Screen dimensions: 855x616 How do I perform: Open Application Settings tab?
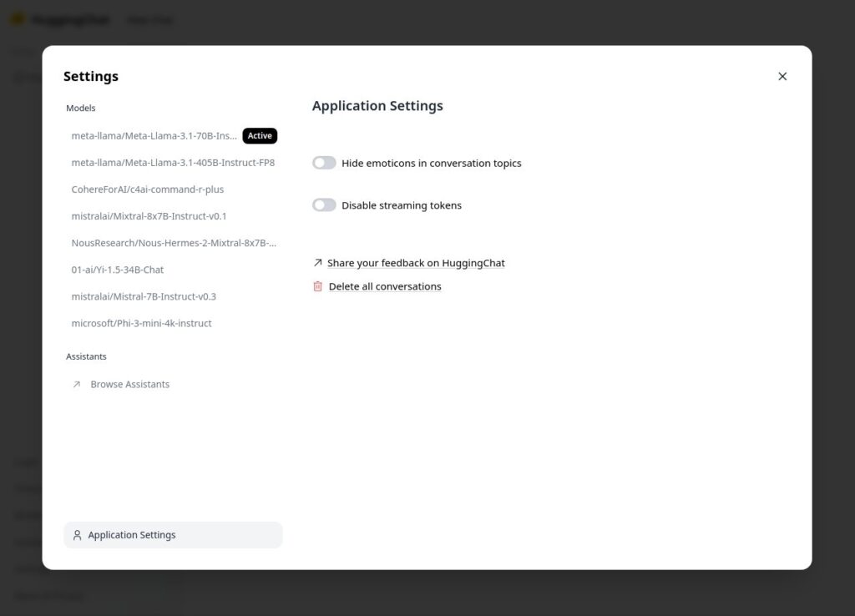[x=173, y=535]
